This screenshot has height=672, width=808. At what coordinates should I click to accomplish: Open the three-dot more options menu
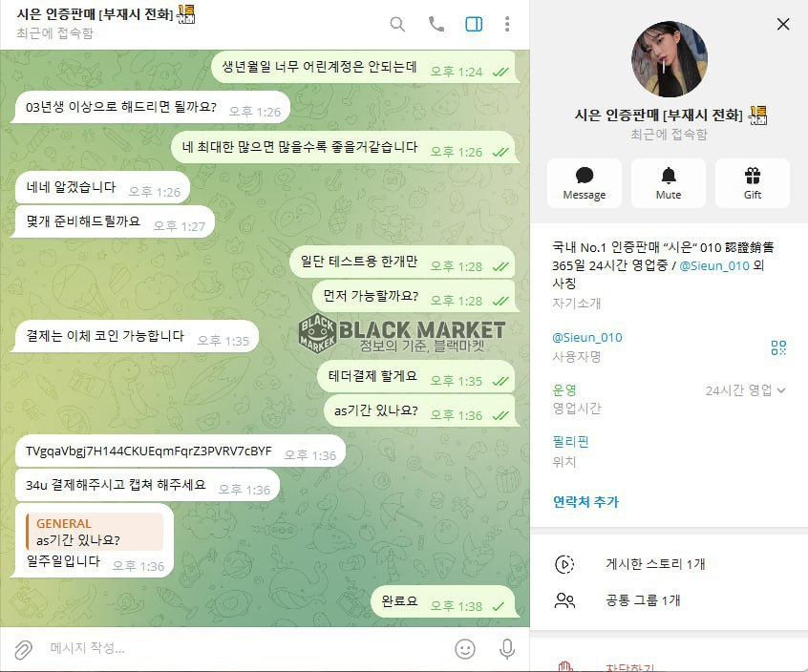tap(507, 24)
